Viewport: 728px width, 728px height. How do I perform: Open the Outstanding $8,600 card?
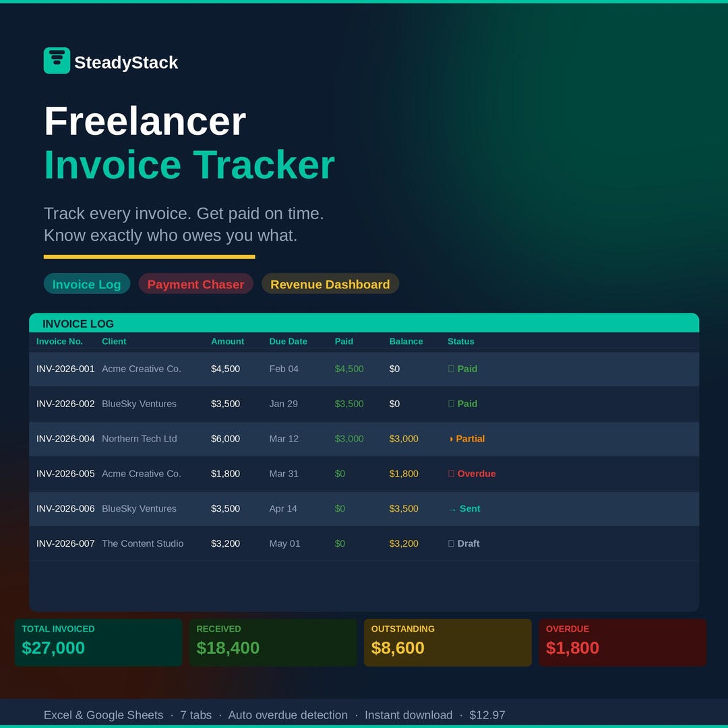pyautogui.click(x=448, y=642)
